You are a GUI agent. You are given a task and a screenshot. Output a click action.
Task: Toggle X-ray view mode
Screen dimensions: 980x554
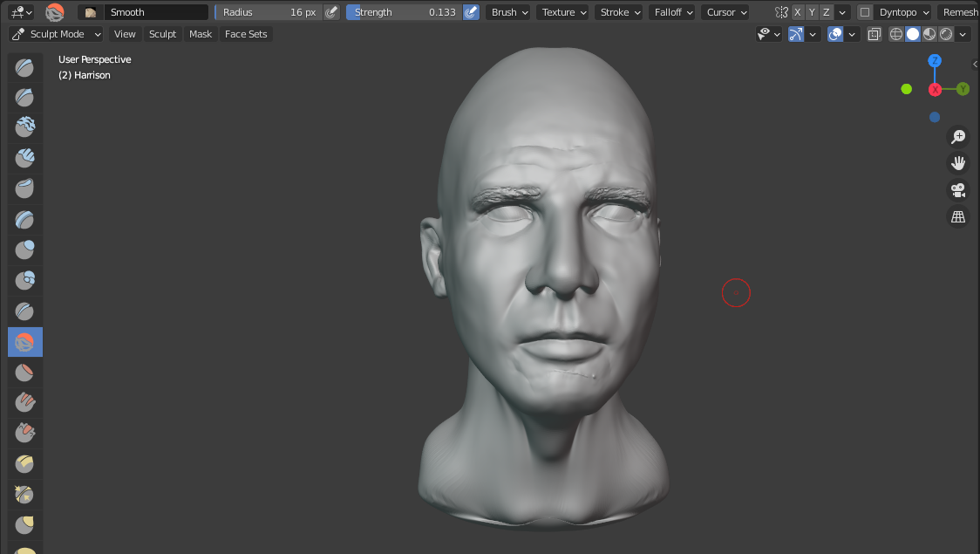(875, 34)
